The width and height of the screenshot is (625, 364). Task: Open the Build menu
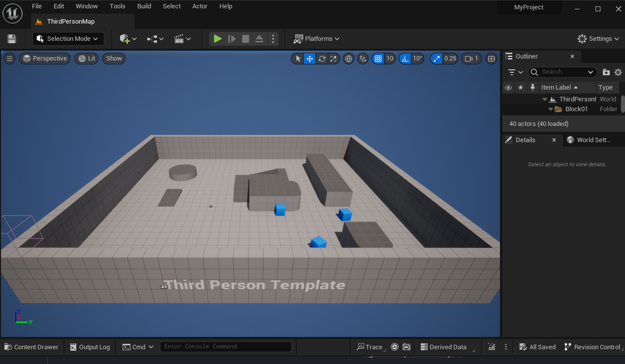point(144,6)
